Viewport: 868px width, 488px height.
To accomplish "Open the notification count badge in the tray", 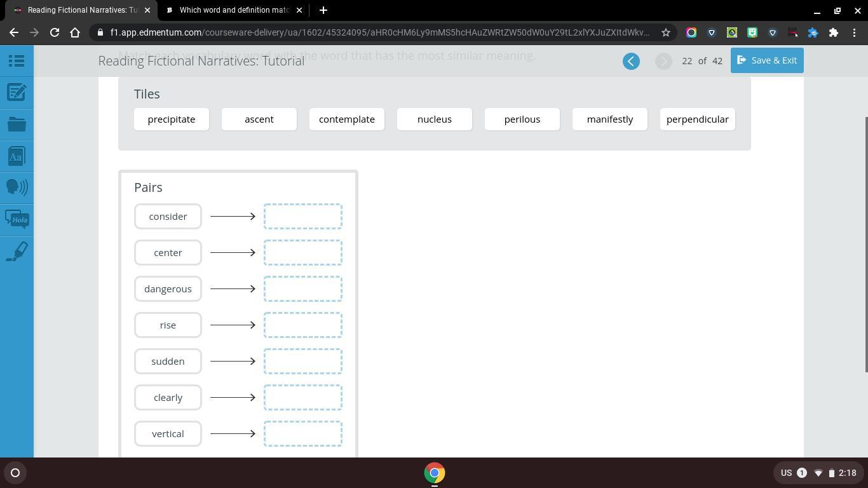I will click(802, 473).
